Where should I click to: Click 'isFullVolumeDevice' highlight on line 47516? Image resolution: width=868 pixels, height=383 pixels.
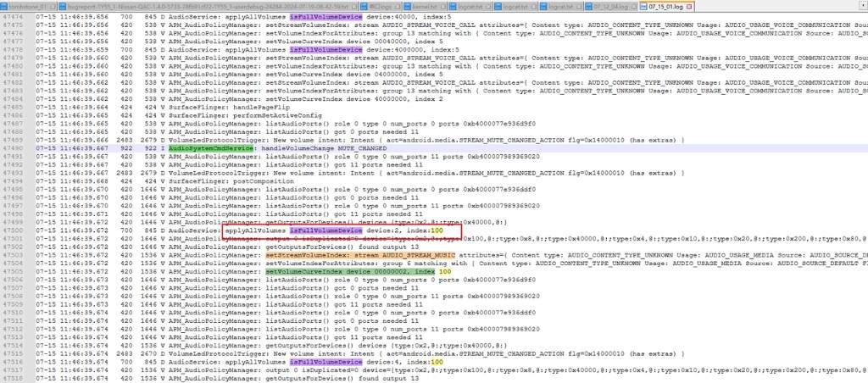click(326, 362)
